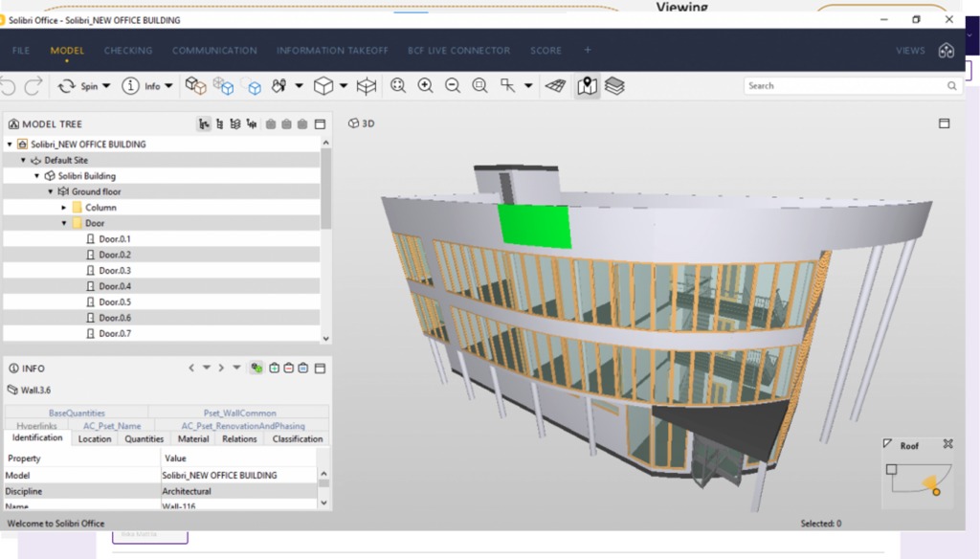Click the Zoom In magnifier icon
Screen dimensions: 980x559
pos(425,86)
